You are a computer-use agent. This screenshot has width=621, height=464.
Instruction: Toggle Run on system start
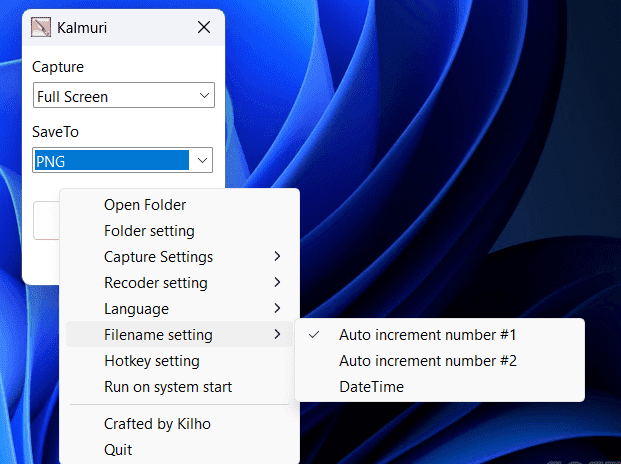tap(168, 387)
